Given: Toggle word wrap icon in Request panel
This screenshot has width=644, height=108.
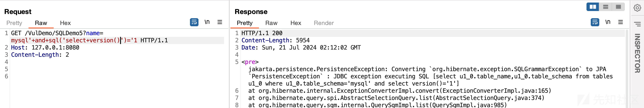Looking at the screenshot, I should pyautogui.click(x=194, y=22).
